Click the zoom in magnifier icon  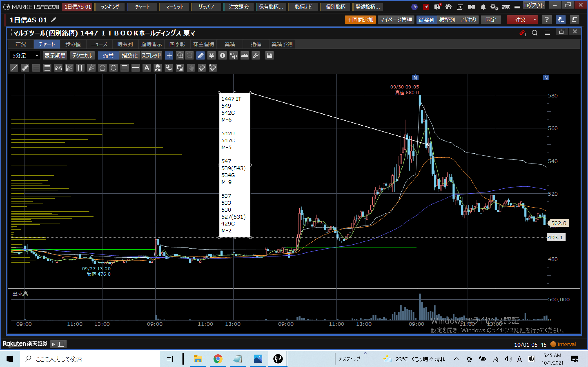[x=180, y=56]
